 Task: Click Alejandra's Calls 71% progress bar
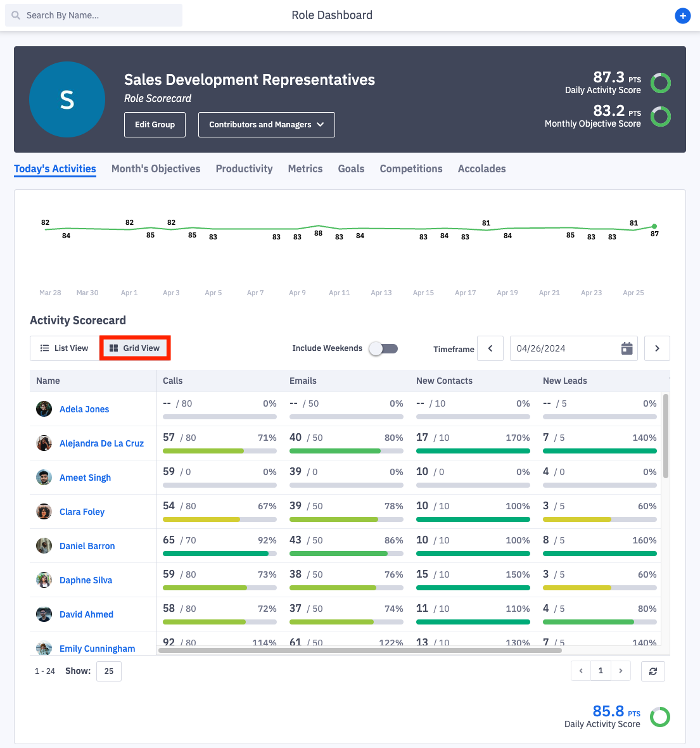click(219, 451)
